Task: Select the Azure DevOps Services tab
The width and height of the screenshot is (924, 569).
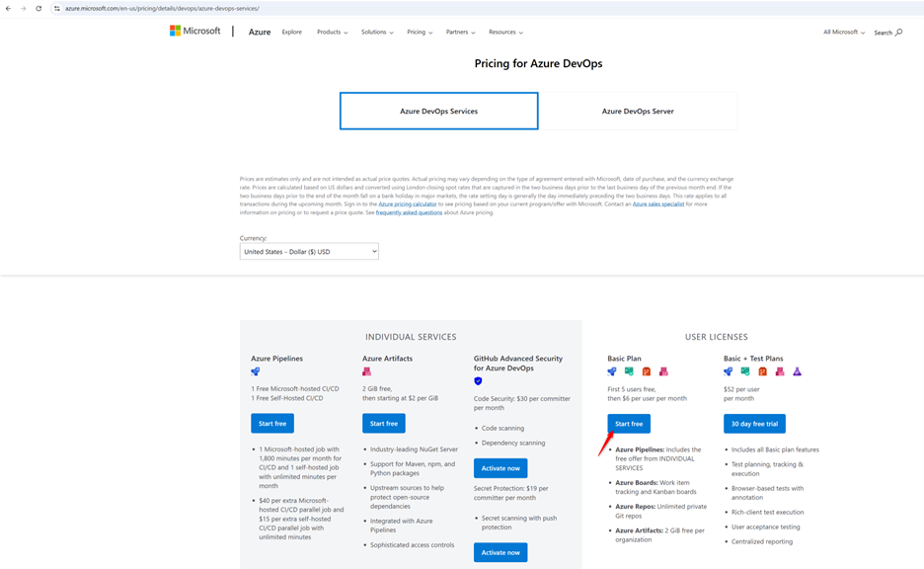Action: pyautogui.click(x=438, y=112)
